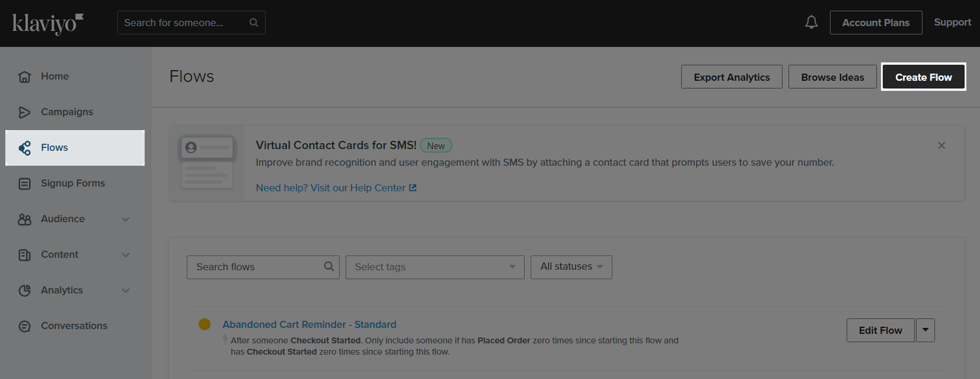Click the Campaigns paper plane icon
Screen dimensions: 980x379
point(24,112)
